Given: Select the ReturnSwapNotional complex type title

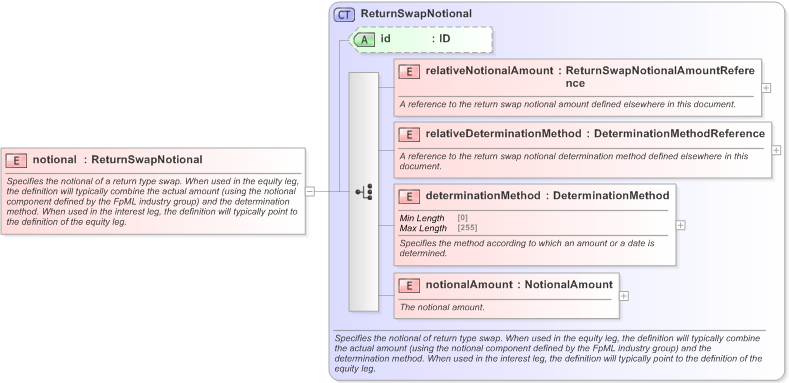Looking at the screenshot, I should click(x=416, y=14).
